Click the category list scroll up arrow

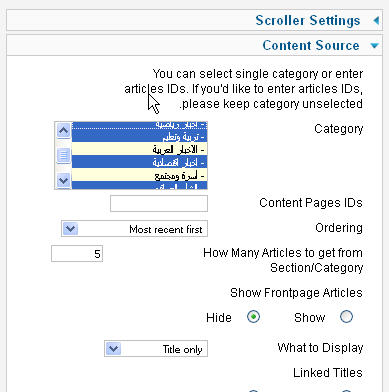pos(63,130)
